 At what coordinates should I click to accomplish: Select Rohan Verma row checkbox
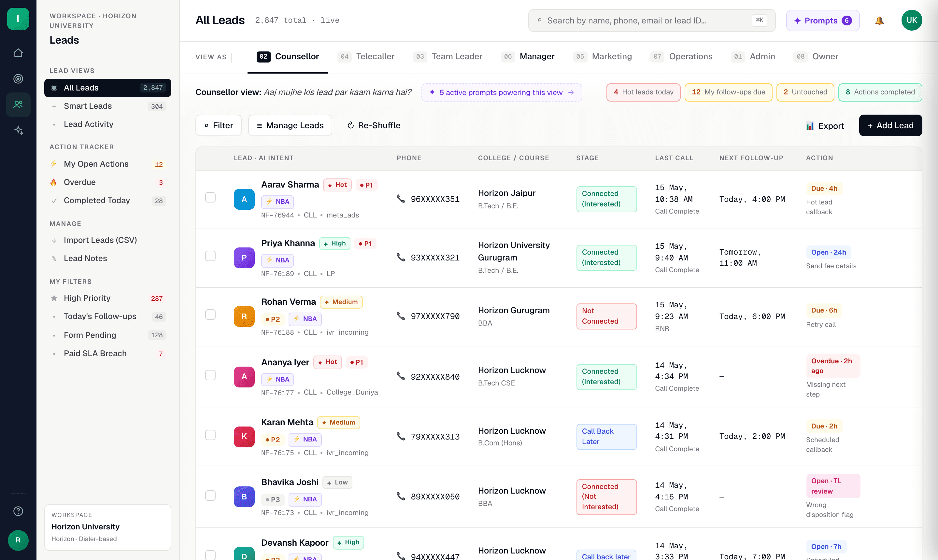coord(210,314)
